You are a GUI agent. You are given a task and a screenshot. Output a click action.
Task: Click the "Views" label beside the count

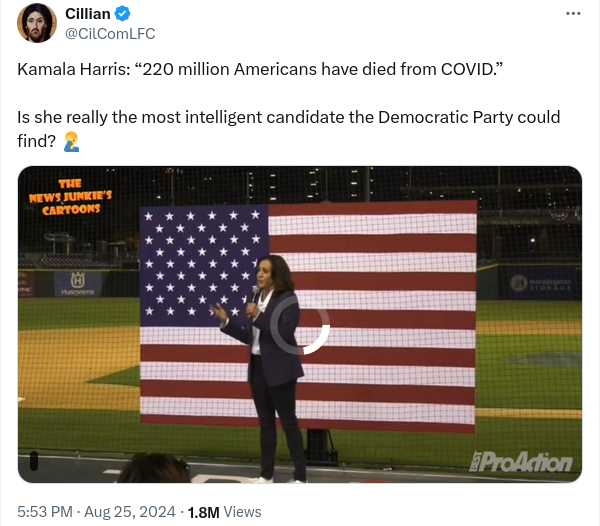pyautogui.click(x=243, y=512)
